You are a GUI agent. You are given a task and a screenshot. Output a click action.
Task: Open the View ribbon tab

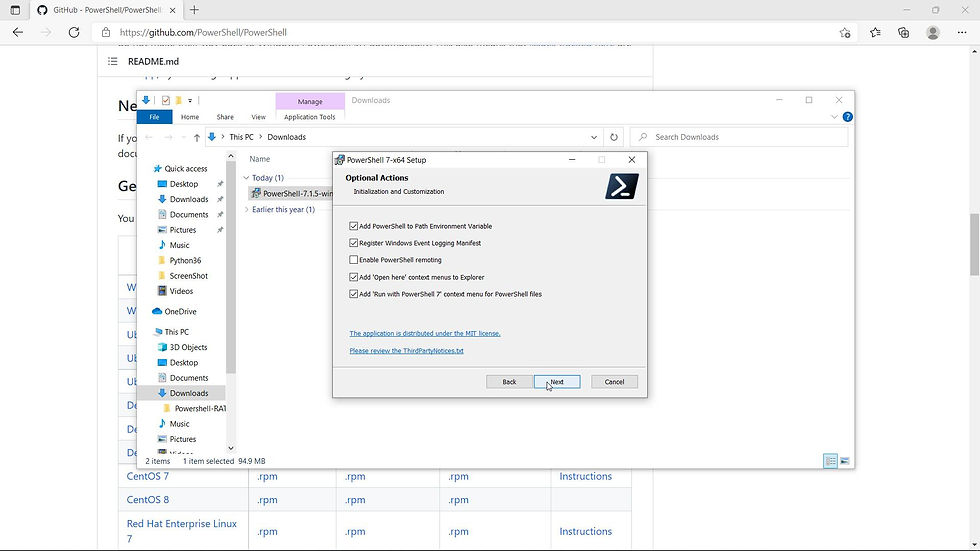pyautogui.click(x=258, y=117)
